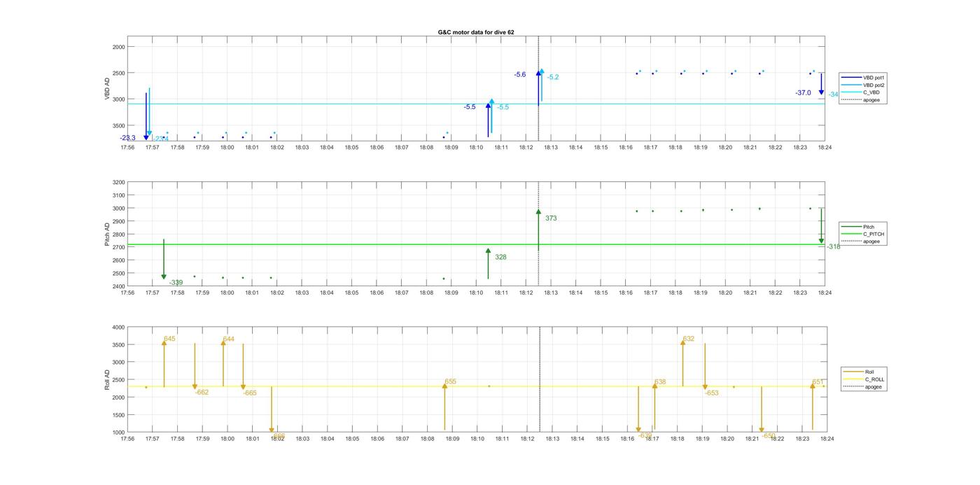Click the '4000' y-tick on the Roll plot
This screenshot has height=485, width=980.
tap(118, 327)
